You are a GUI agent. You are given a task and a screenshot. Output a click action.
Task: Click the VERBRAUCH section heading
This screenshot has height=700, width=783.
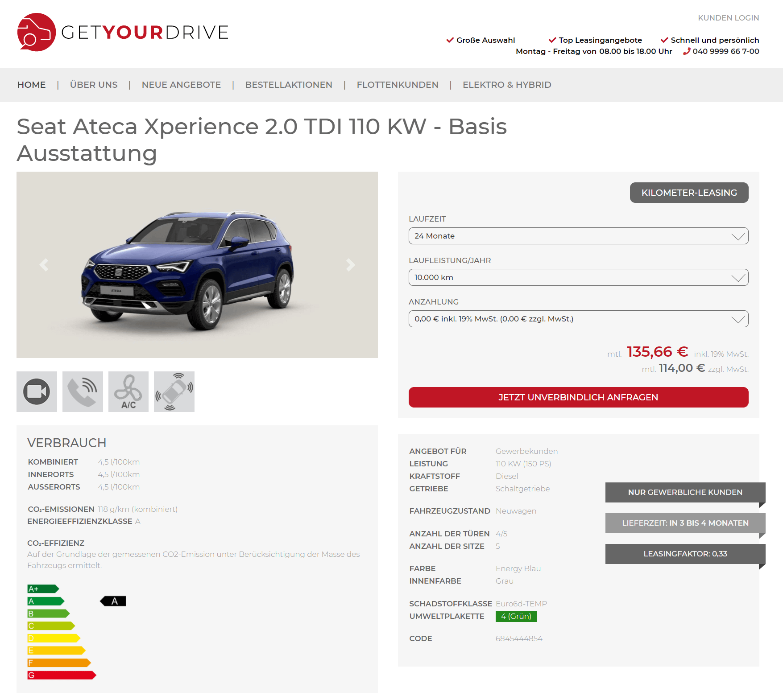pyautogui.click(x=67, y=443)
